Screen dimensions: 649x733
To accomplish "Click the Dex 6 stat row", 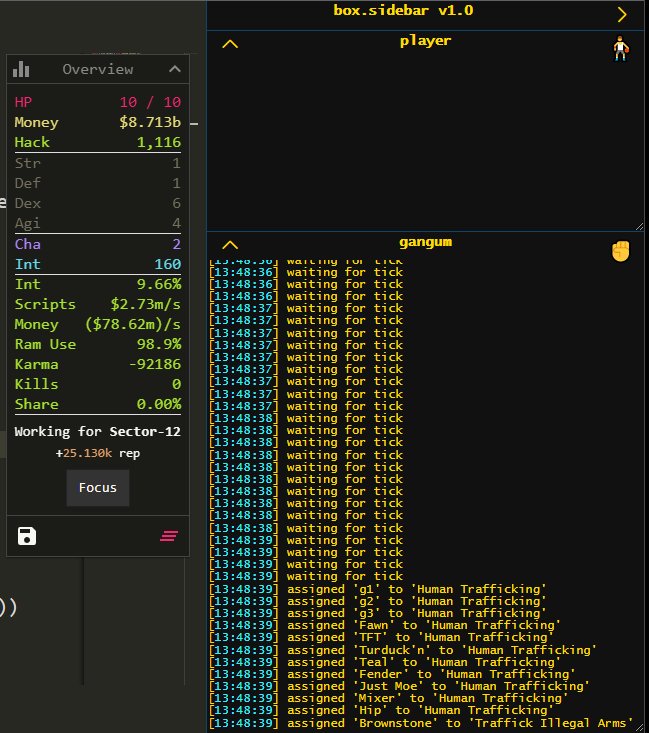I will [98, 203].
